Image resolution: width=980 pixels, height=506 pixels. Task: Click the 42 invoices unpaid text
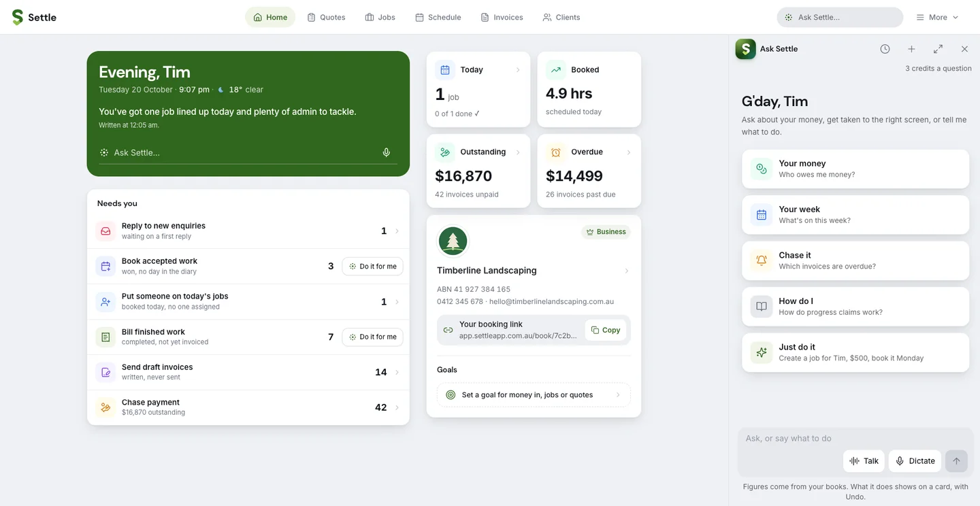tap(467, 195)
